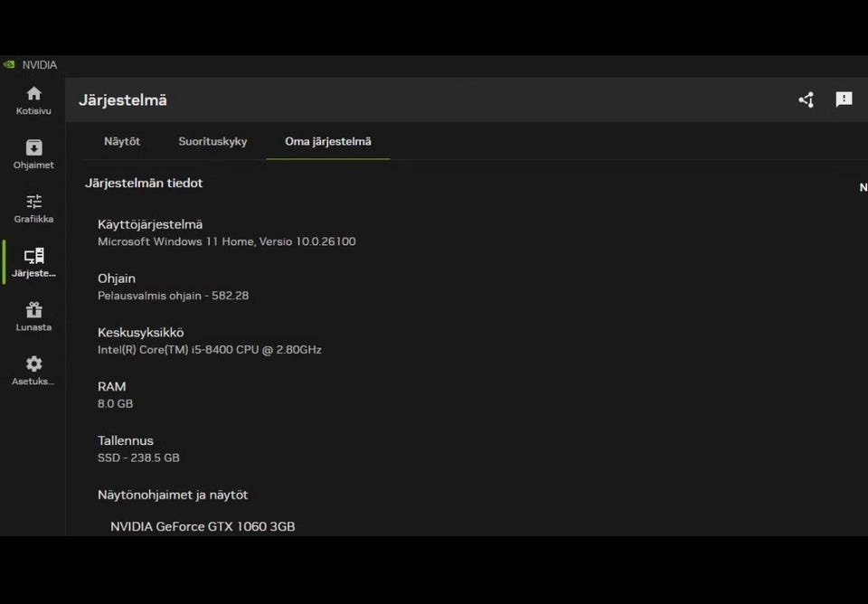The width and height of the screenshot is (868, 604).
Task: Open Kotisivu home icon in sidebar
Action: [x=33, y=100]
